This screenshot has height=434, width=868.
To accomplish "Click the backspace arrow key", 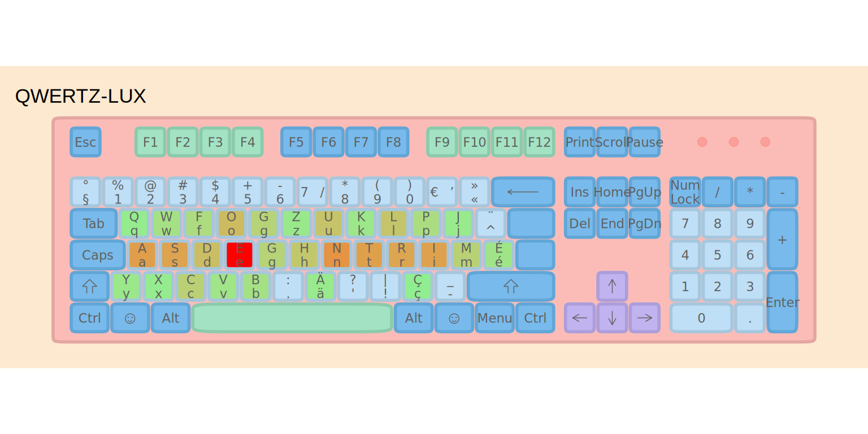I will point(523,192).
